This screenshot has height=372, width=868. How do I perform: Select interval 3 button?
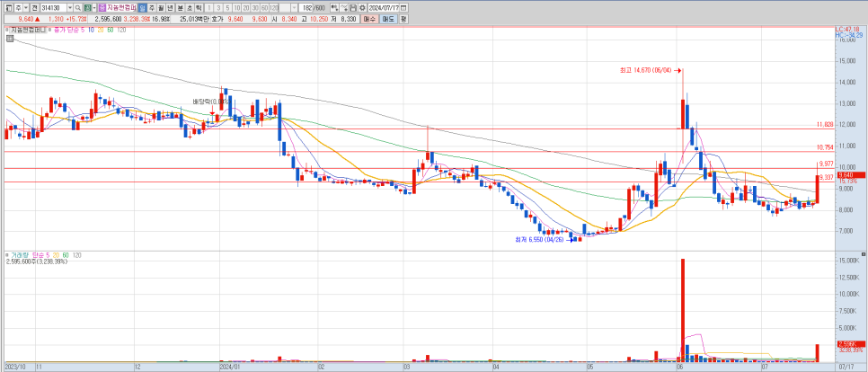tap(218, 8)
